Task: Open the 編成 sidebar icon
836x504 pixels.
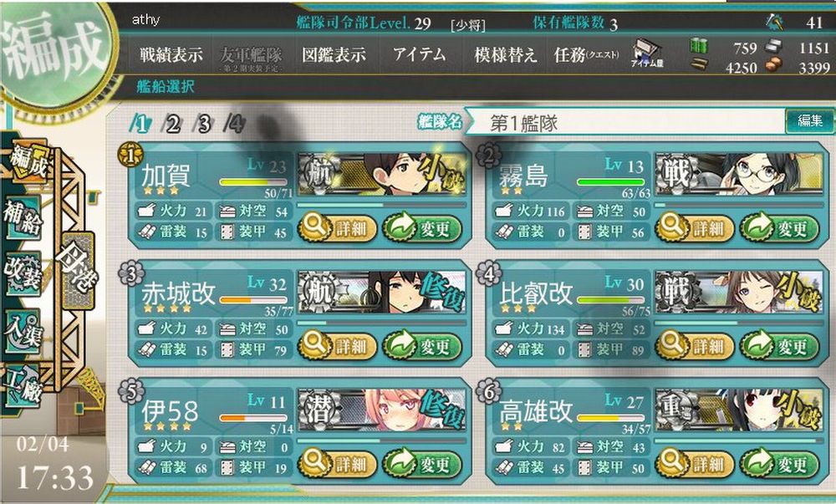Action: 28,161
